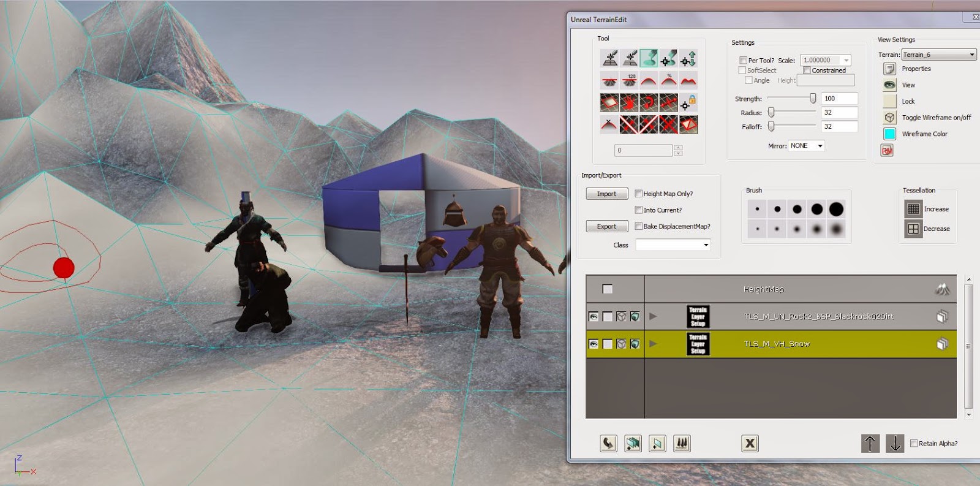This screenshot has height=486, width=980.
Task: Click the first terrain-edit tool in top row
Action: tap(609, 58)
